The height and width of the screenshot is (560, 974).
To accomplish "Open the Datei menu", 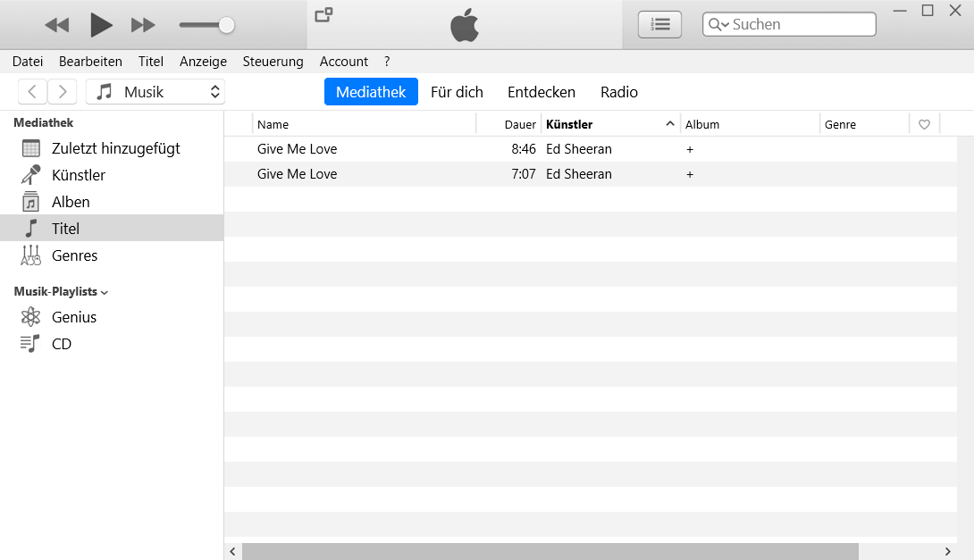I will [x=28, y=62].
